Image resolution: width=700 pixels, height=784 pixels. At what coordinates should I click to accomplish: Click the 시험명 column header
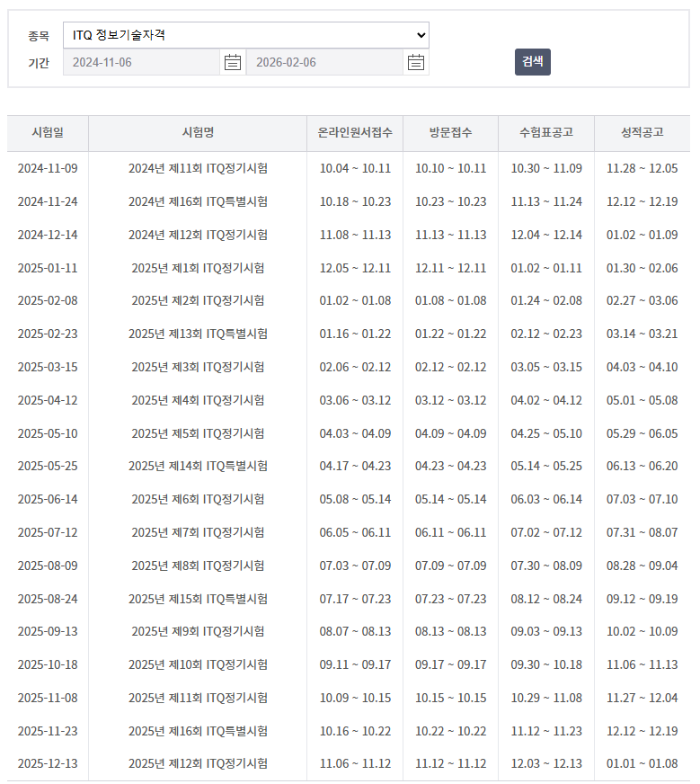coord(198,132)
